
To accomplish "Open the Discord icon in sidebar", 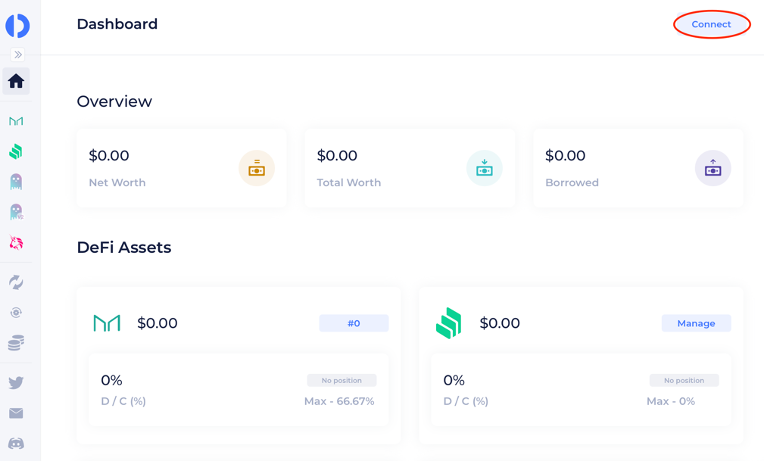I will tap(16, 443).
